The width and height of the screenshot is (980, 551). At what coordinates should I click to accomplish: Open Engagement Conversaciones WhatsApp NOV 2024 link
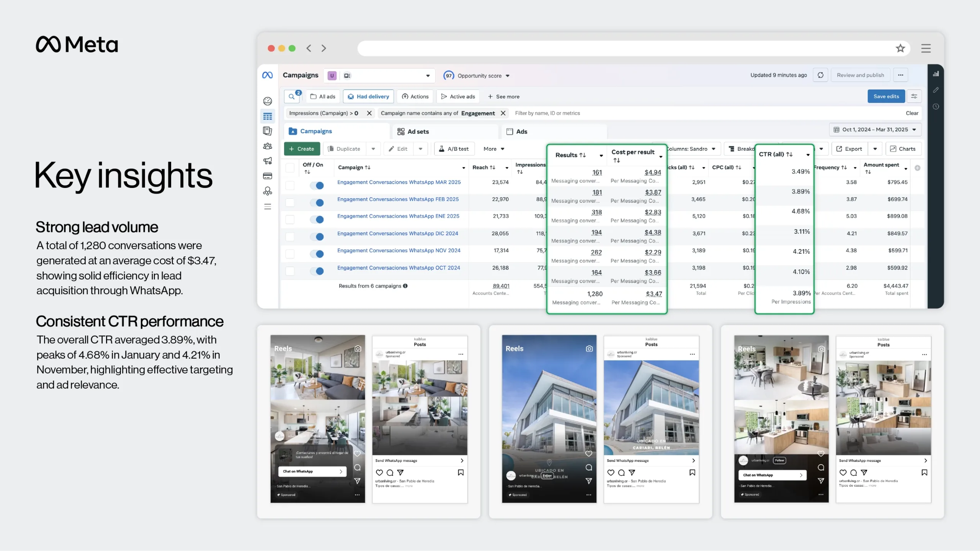point(399,251)
